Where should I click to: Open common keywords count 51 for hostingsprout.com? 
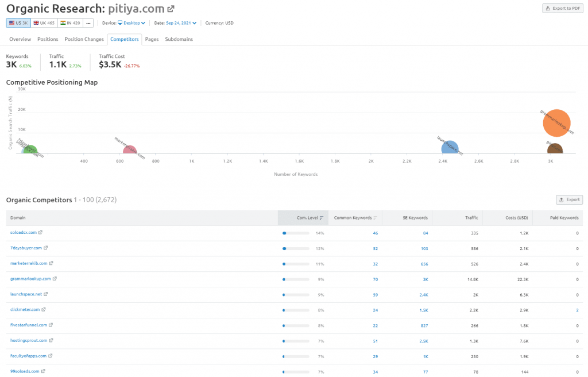(376, 341)
